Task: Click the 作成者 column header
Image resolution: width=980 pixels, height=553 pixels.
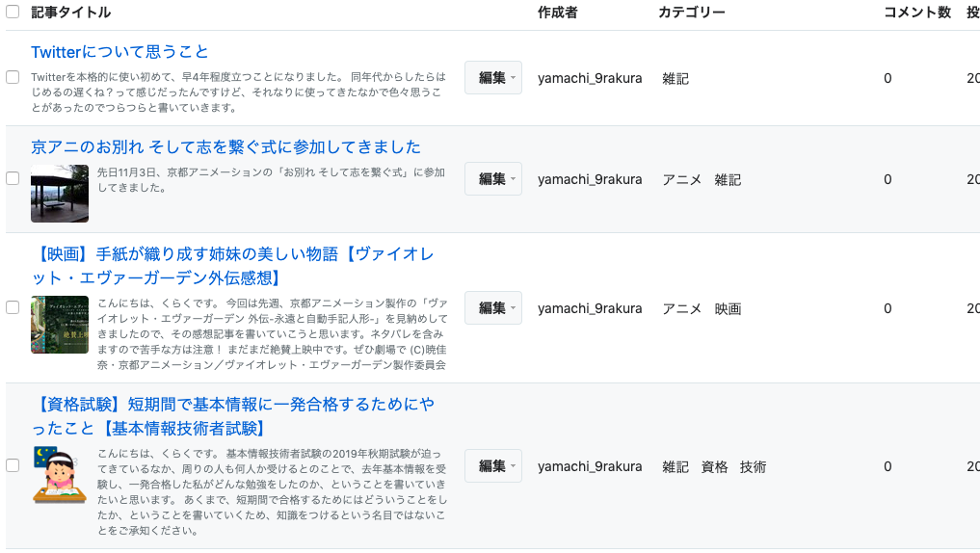Action: point(558,13)
